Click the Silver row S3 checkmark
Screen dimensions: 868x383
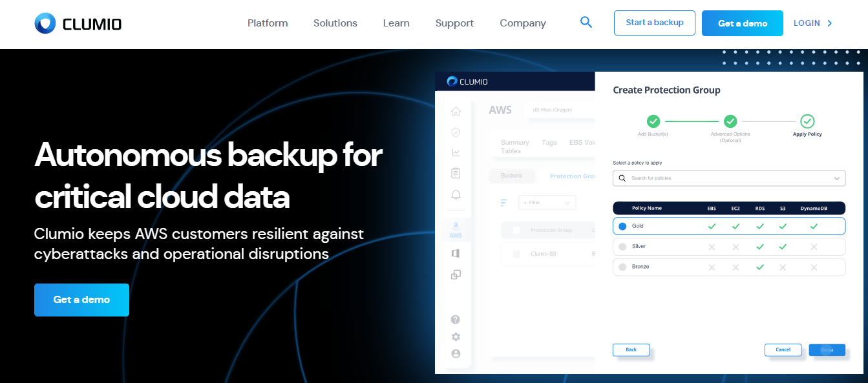pos(783,247)
